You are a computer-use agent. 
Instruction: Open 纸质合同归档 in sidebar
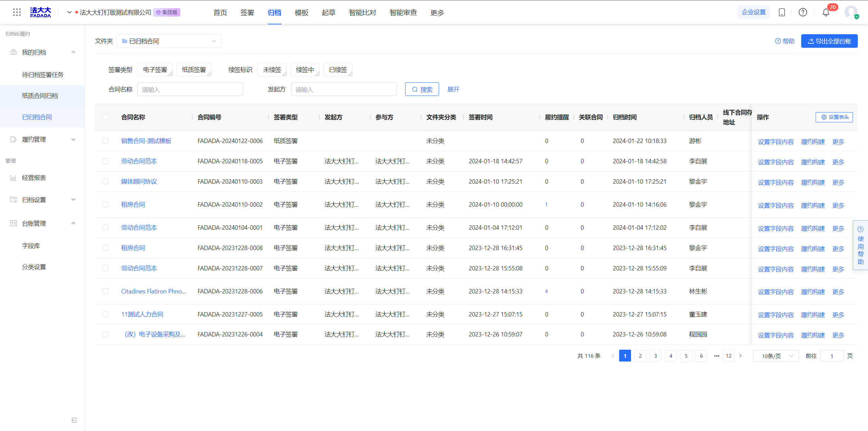(x=40, y=96)
